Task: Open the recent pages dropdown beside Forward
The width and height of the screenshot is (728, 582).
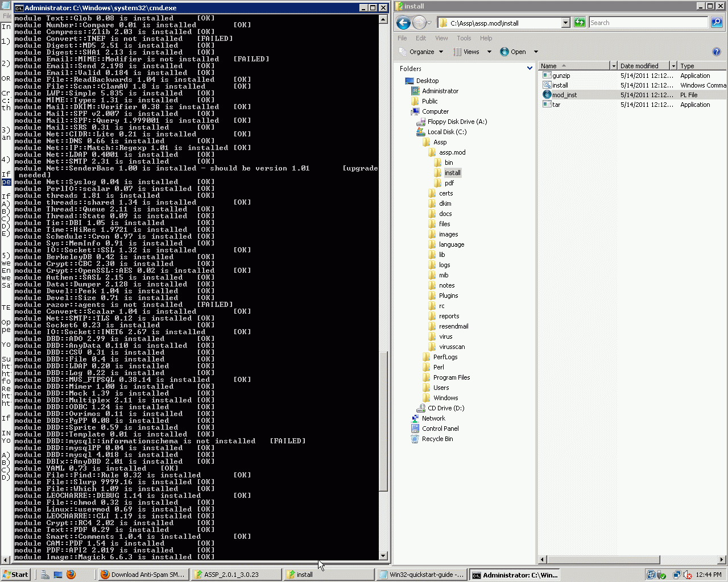Action: coord(429,23)
